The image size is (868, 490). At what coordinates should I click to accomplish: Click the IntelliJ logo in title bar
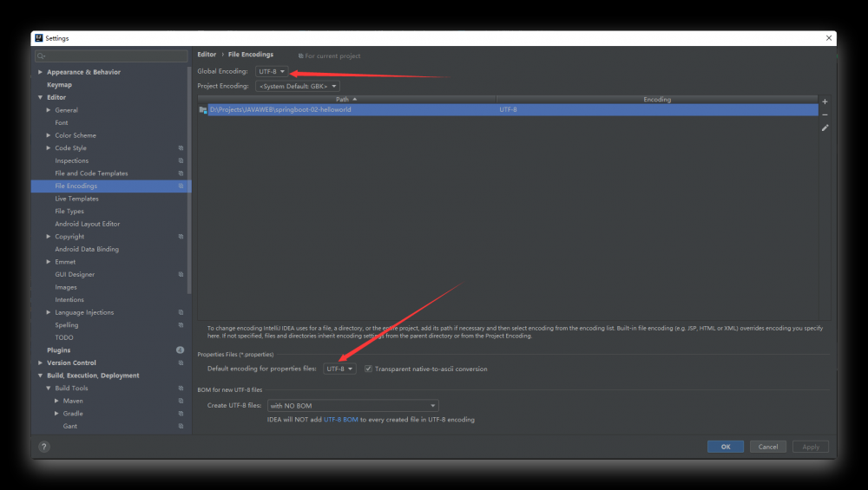pyautogui.click(x=39, y=38)
